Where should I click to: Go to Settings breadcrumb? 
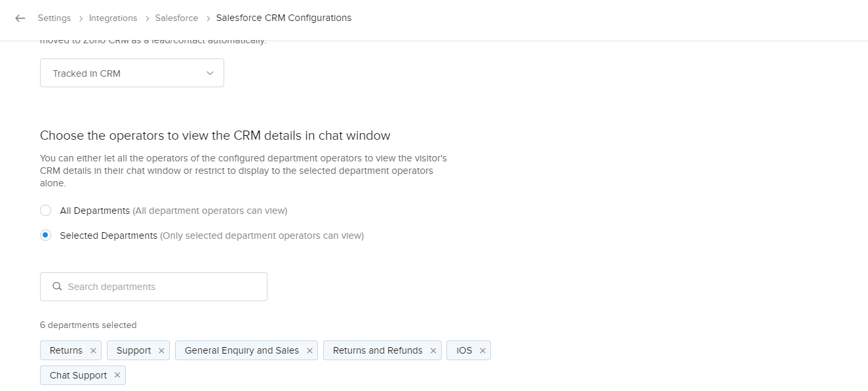[x=54, y=18]
